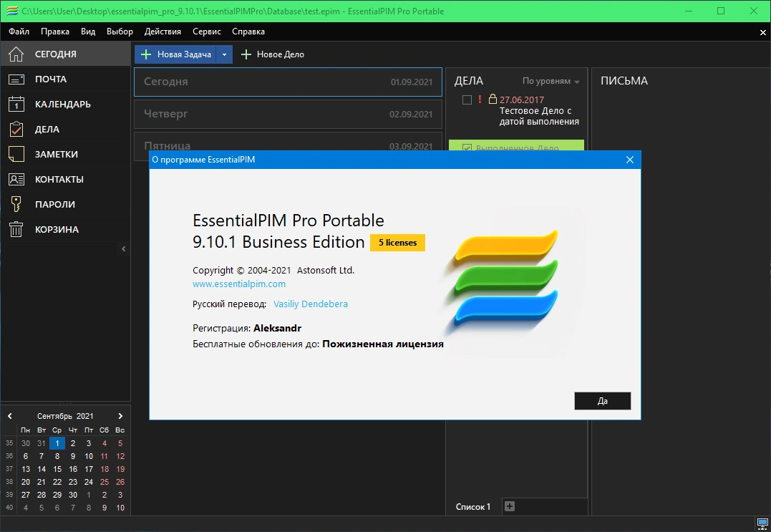Click the 27.06.2017 overdue date text
This screenshot has width=771, height=532.
coord(522,100)
